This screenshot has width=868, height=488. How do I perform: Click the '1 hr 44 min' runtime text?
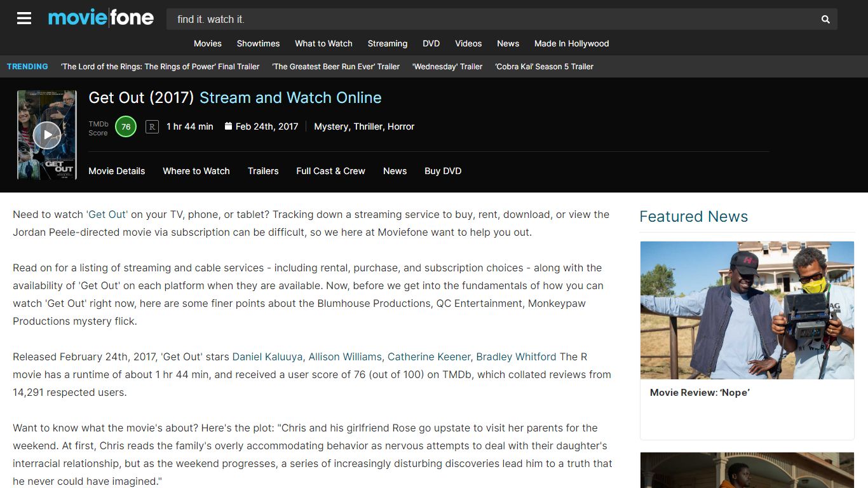190,126
